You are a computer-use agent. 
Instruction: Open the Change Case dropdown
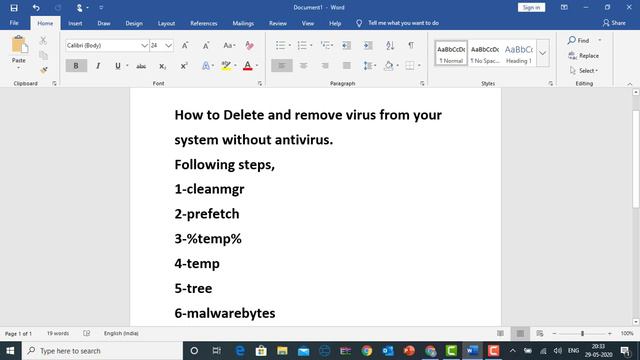pos(229,45)
